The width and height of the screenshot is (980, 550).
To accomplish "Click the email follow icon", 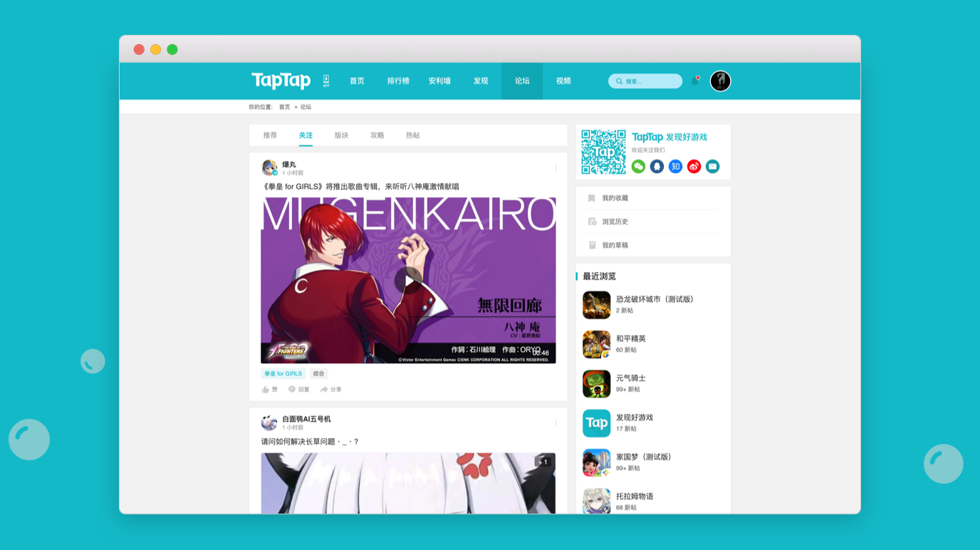I will (x=712, y=166).
